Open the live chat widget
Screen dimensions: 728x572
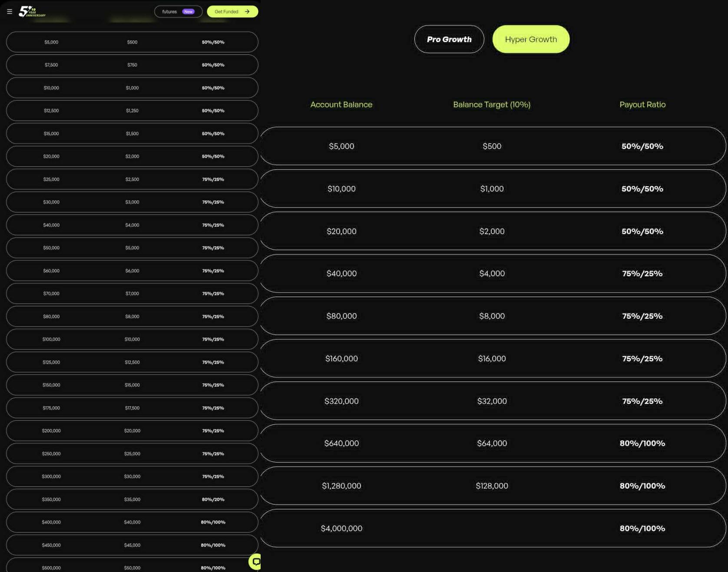tap(255, 562)
